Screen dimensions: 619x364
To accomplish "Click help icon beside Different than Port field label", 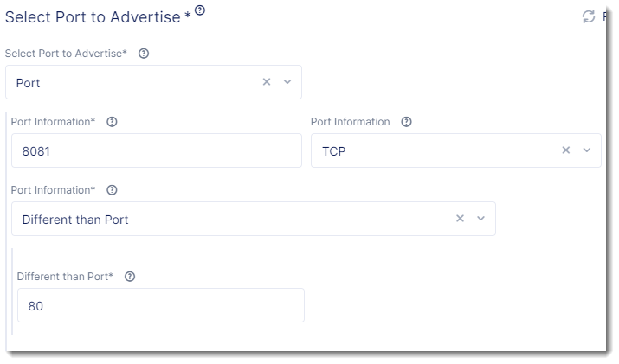I will click(130, 277).
